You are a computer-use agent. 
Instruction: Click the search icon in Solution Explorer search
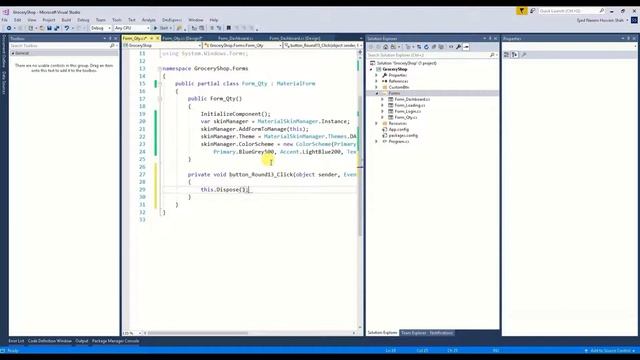coord(492,55)
